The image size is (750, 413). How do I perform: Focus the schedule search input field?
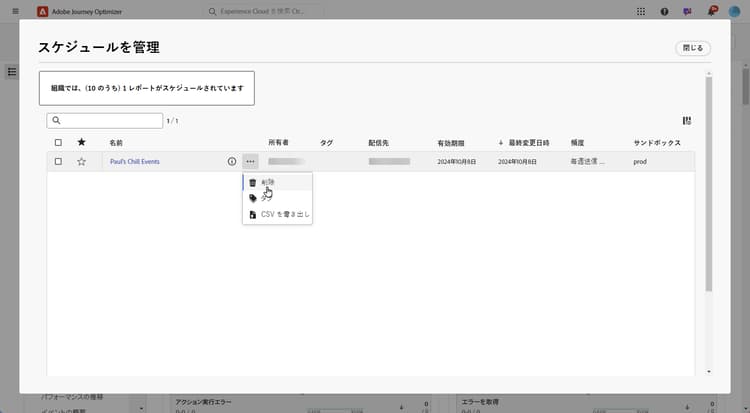click(x=105, y=121)
